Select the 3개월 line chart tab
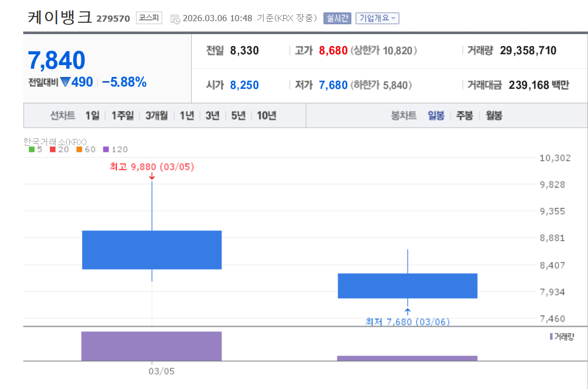 pos(157,115)
